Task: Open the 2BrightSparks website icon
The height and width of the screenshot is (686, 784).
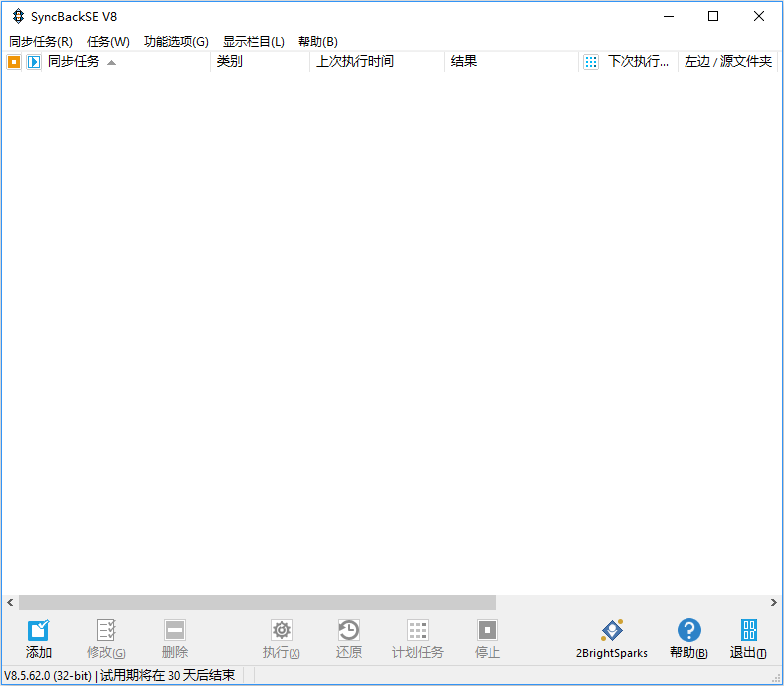Action: [612, 630]
